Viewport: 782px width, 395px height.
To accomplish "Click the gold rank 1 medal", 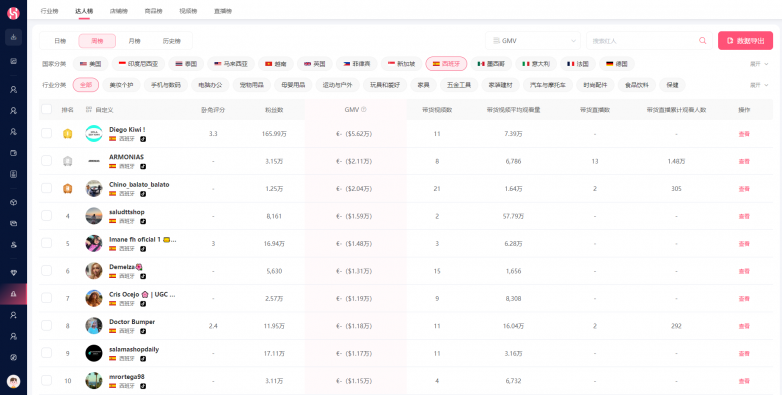I will (x=67, y=134).
